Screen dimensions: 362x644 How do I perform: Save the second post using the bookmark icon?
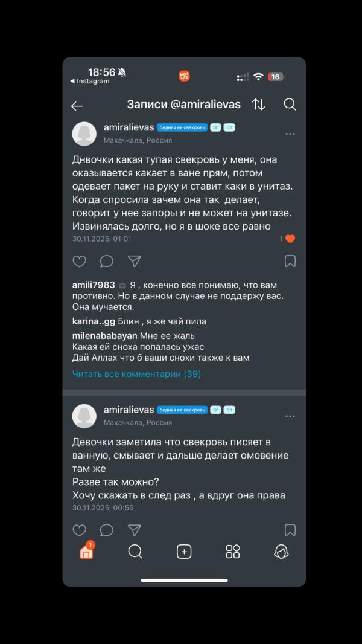pos(291,530)
